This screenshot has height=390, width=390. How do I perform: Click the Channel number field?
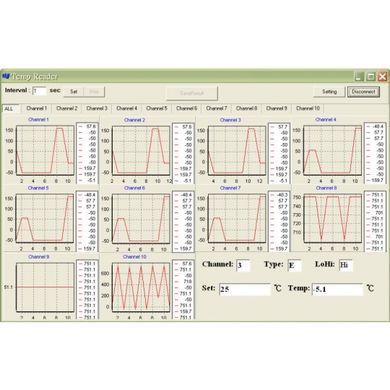pos(243,265)
